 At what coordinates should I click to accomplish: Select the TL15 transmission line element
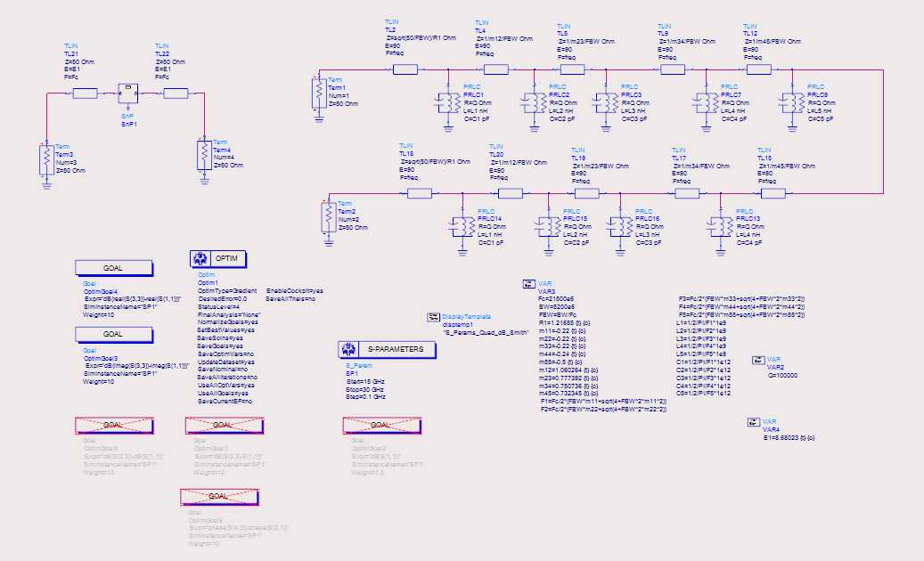point(772,192)
